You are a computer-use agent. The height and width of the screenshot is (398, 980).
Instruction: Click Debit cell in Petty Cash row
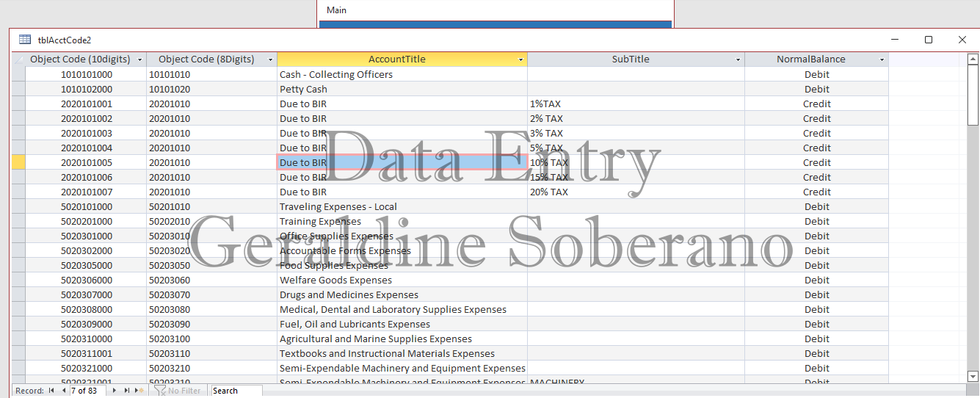click(x=816, y=89)
